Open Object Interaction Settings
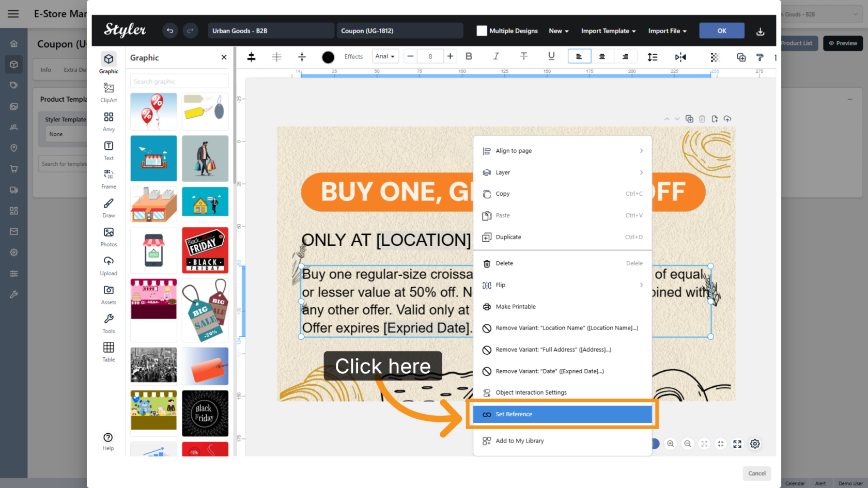The height and width of the screenshot is (488, 868). pyautogui.click(x=563, y=392)
